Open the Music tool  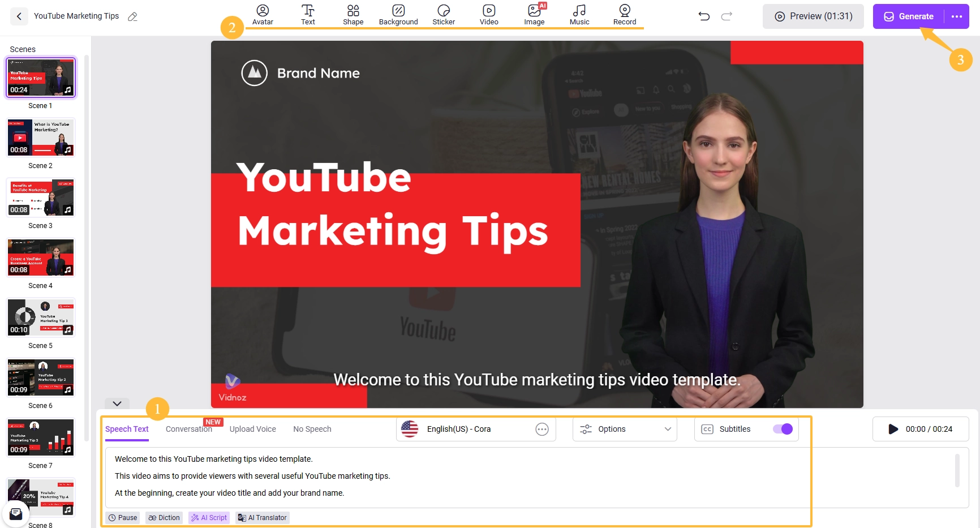pyautogui.click(x=579, y=15)
